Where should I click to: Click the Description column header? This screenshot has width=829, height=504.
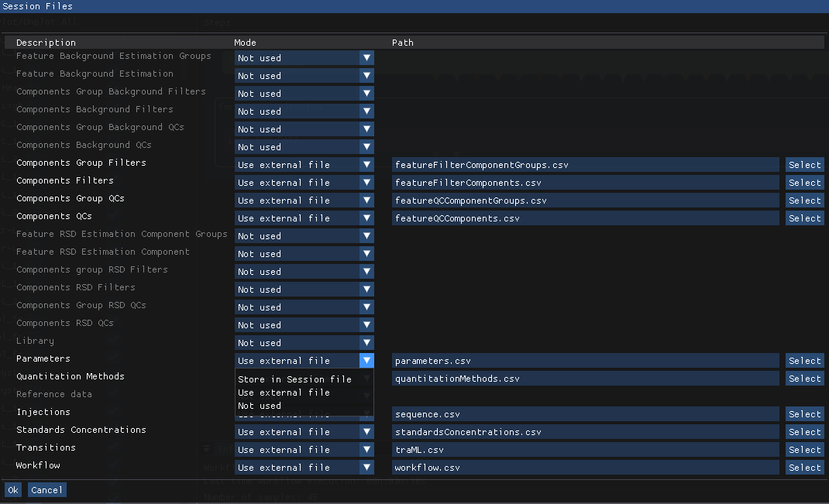coord(46,43)
